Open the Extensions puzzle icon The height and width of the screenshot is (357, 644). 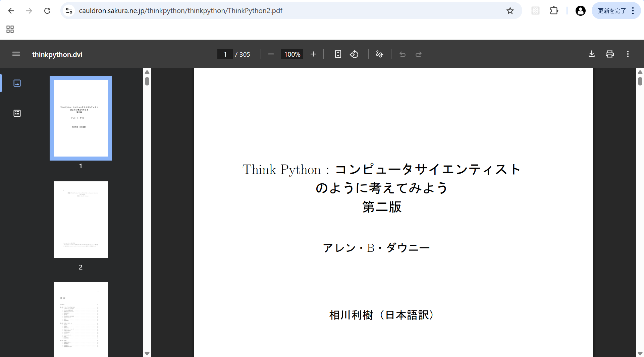[x=554, y=11]
